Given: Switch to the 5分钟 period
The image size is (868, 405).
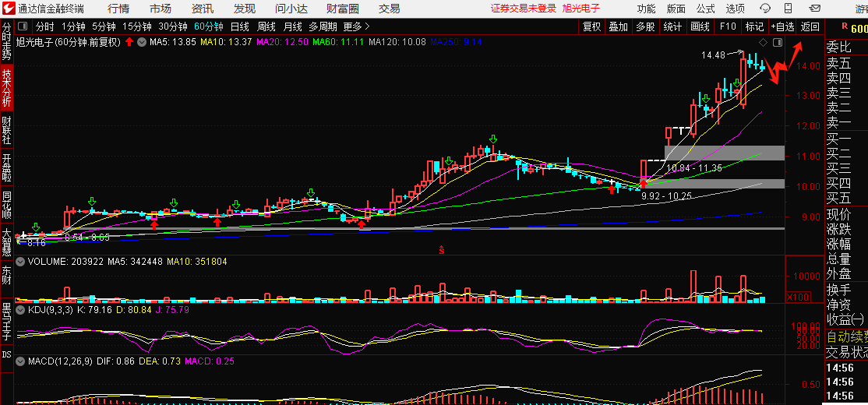Looking at the screenshot, I should point(104,26).
